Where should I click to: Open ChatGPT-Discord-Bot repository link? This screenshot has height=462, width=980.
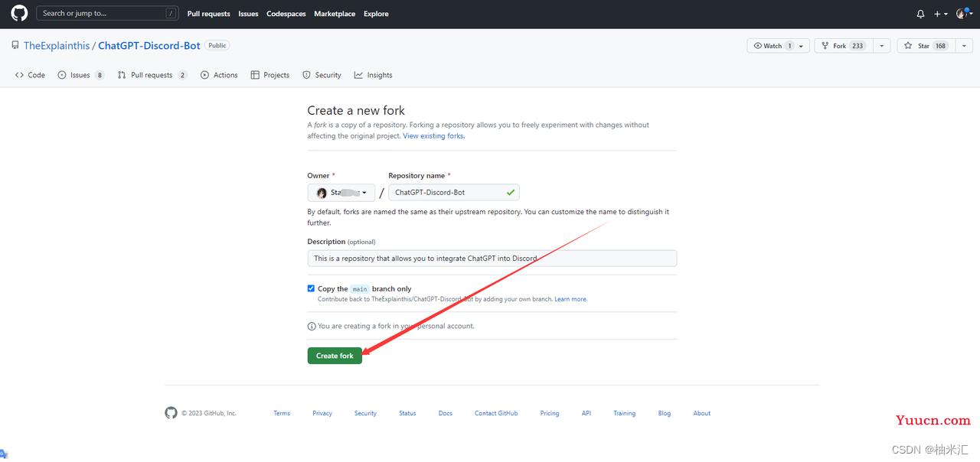[x=149, y=46]
